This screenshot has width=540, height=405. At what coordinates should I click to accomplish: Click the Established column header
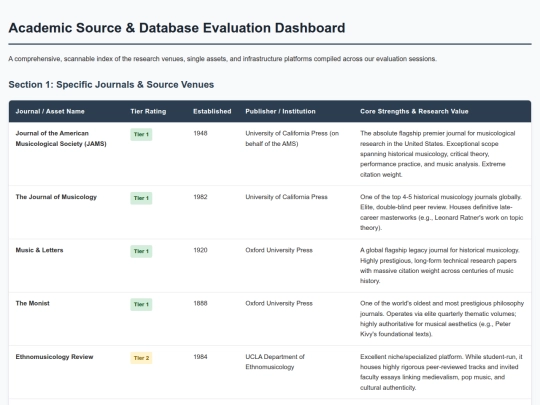coord(212,111)
